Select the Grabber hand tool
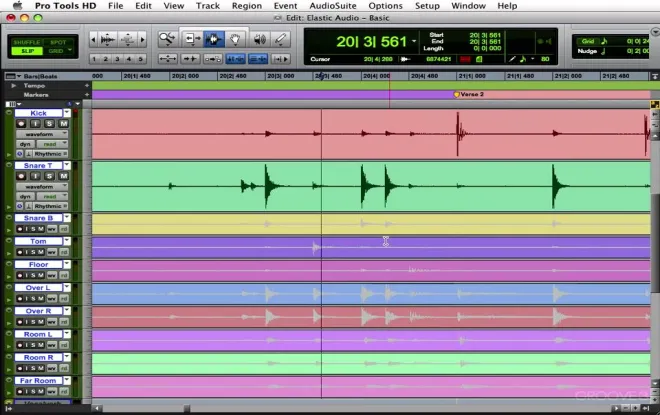 point(235,39)
